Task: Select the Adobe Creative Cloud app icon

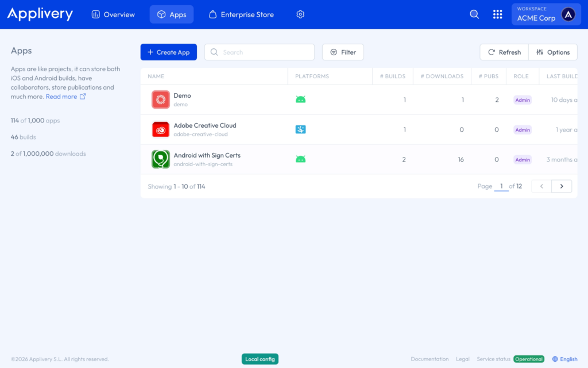Action: [x=160, y=129]
